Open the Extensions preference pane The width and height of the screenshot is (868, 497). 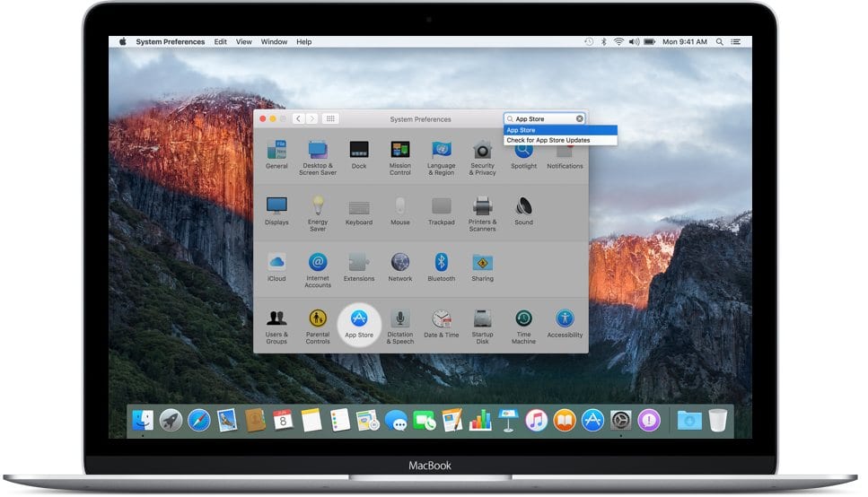[359, 267]
